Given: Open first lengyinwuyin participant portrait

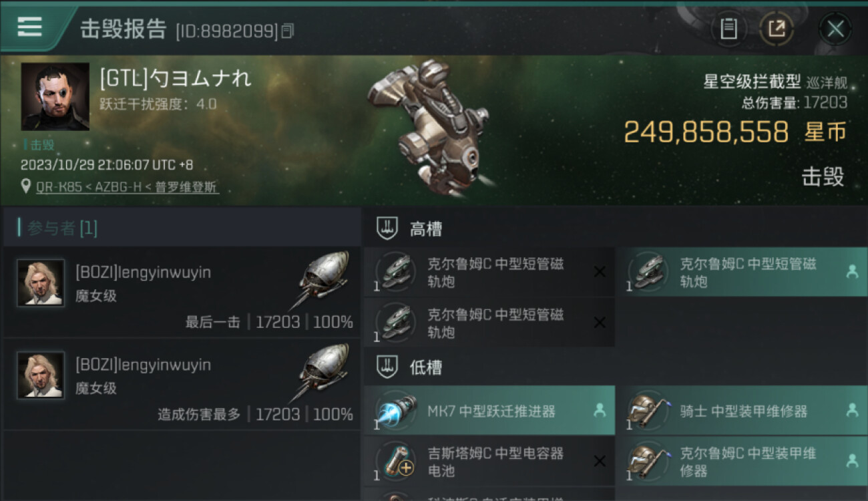Looking at the screenshot, I should pos(41,283).
